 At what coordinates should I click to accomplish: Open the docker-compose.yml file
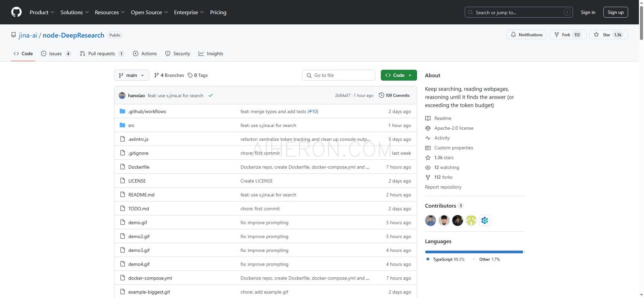pyautogui.click(x=150, y=278)
